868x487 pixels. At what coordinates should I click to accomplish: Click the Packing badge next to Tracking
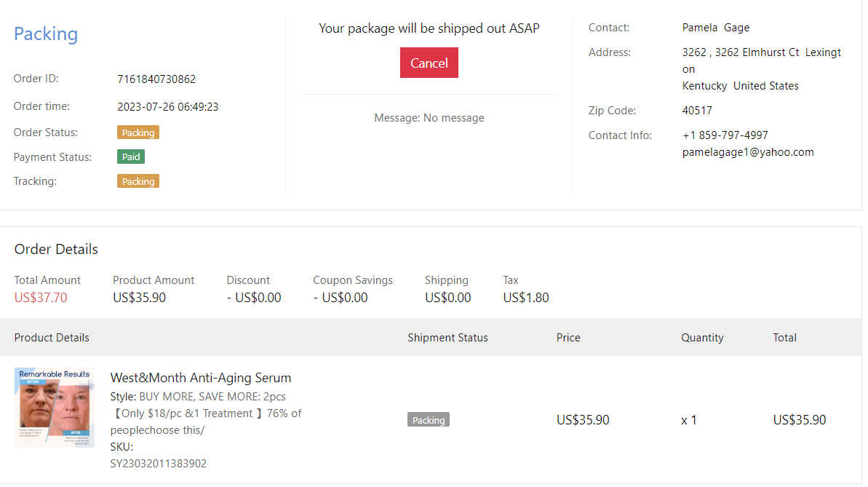pyautogui.click(x=138, y=181)
